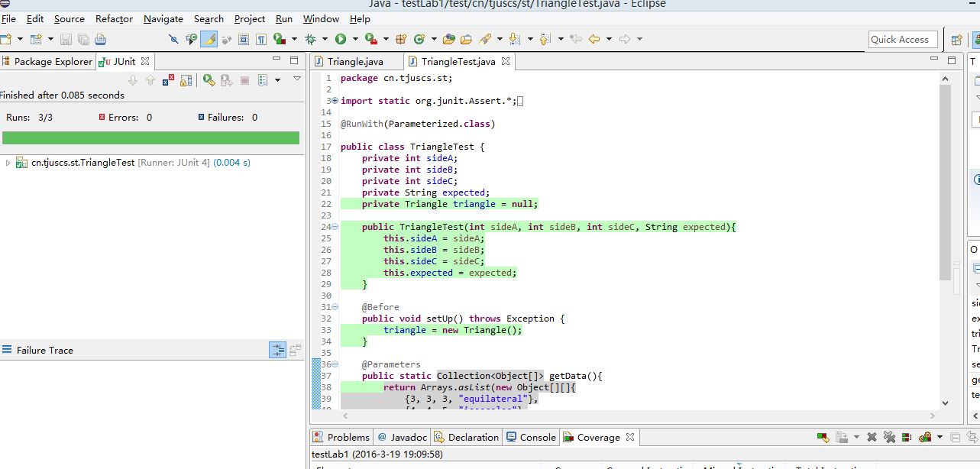Toggle Show Failures Only in JUnit view
This screenshot has width=980, height=469.
[x=168, y=79]
